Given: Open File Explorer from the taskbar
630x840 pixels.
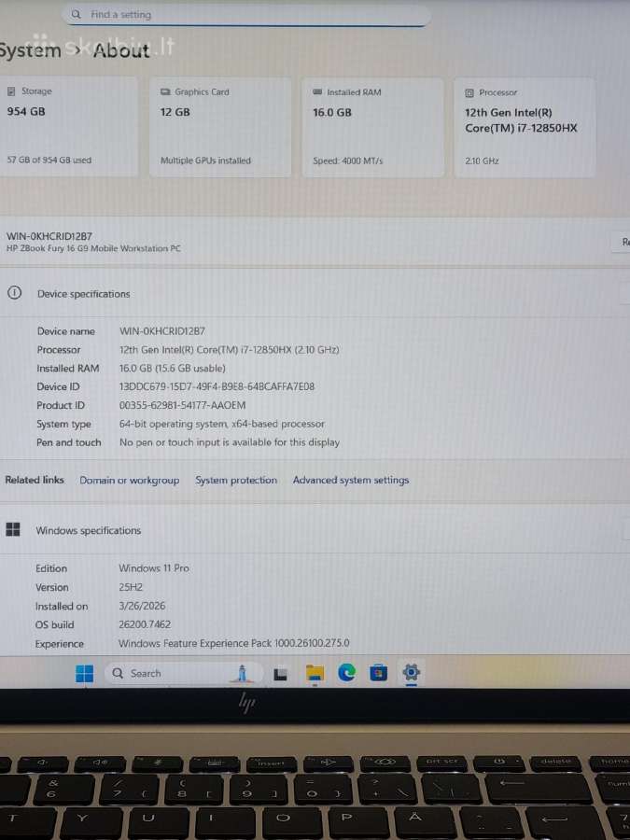Looking at the screenshot, I should [315, 673].
